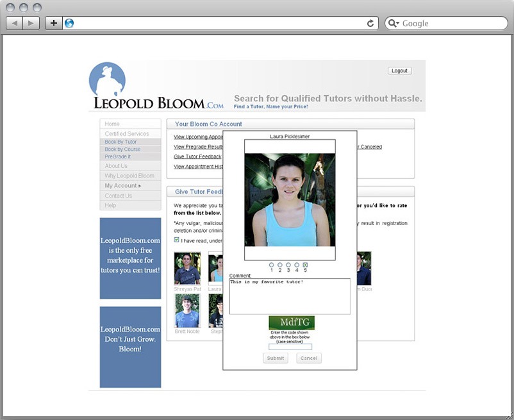Image resolution: width=514 pixels, height=420 pixels.
Task: Submit the tutor feedback form
Action: coord(276,358)
